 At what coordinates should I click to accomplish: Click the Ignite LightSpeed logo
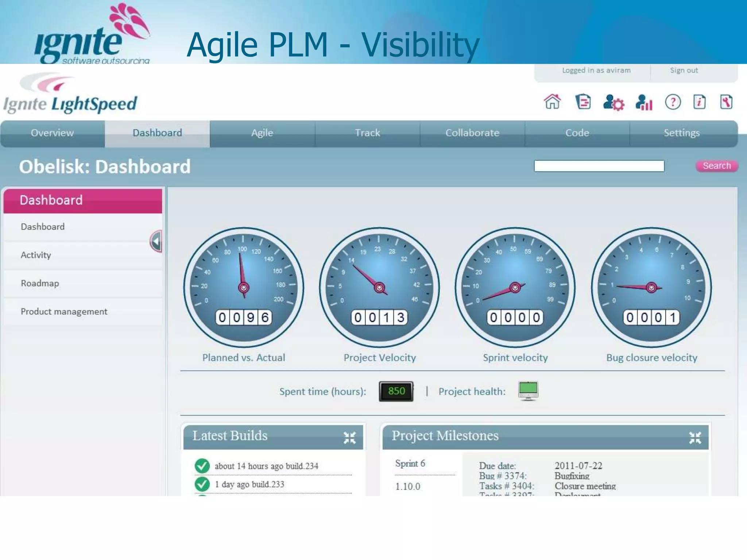click(70, 93)
